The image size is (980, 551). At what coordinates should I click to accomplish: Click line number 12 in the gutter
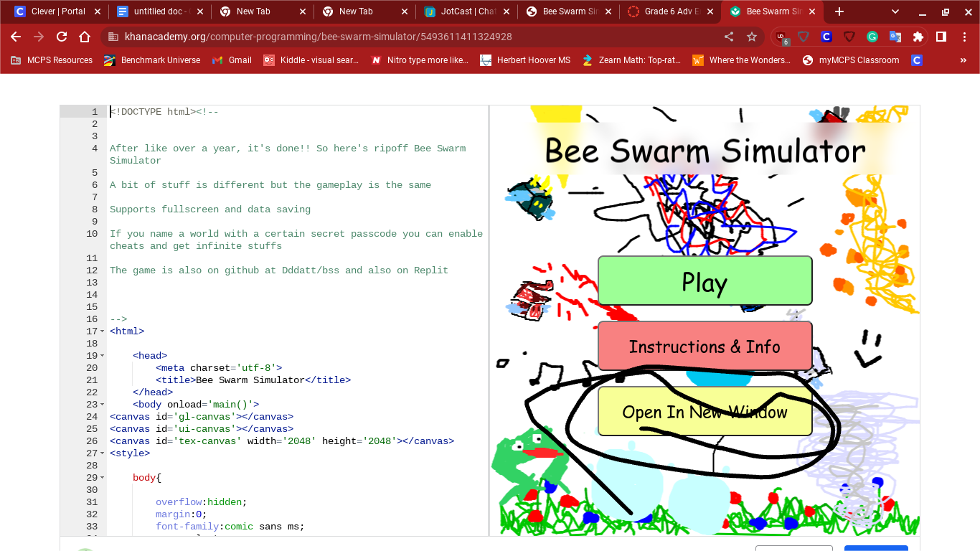click(92, 270)
